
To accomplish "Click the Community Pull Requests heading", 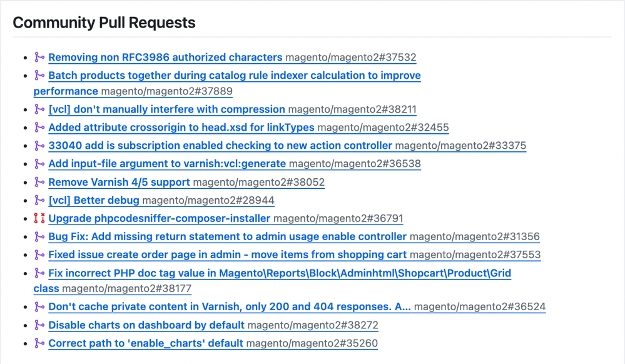I will pyautogui.click(x=104, y=23).
